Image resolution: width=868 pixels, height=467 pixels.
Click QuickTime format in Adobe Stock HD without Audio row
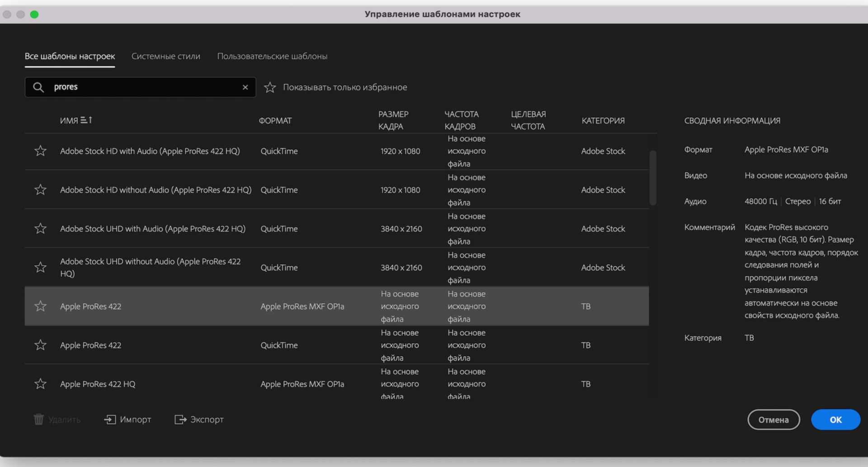279,190
